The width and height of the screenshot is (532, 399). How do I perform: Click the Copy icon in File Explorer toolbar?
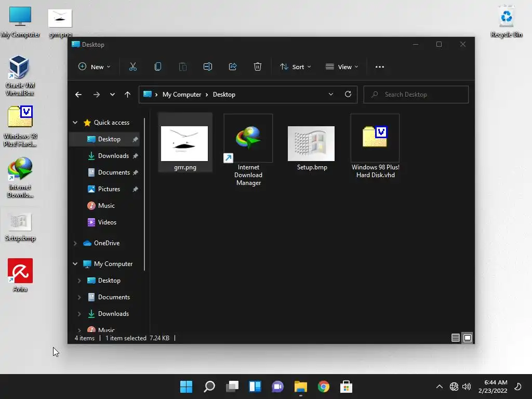pos(158,67)
